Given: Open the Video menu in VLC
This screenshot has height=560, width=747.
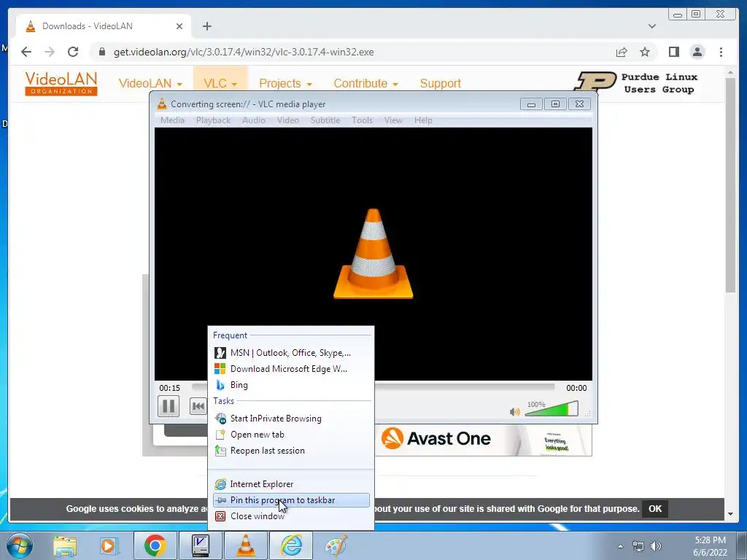Looking at the screenshot, I should tap(287, 120).
